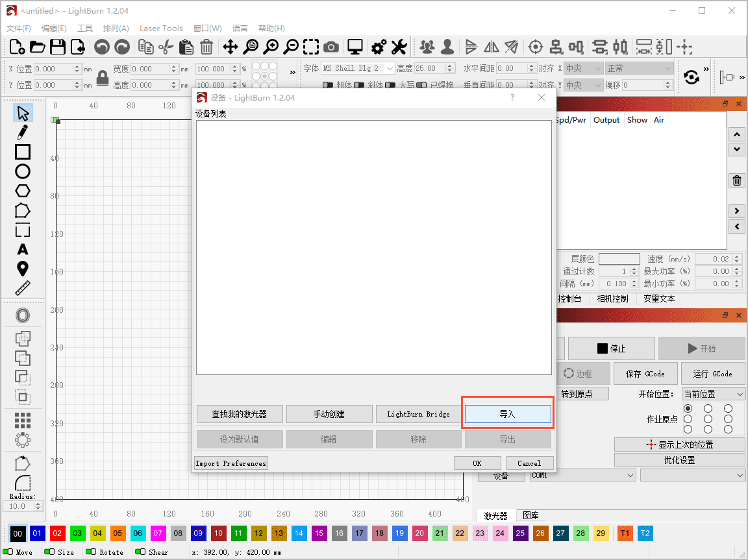Activate the pan/move view cross-arrows icon
The image size is (748, 560).
[231, 47]
